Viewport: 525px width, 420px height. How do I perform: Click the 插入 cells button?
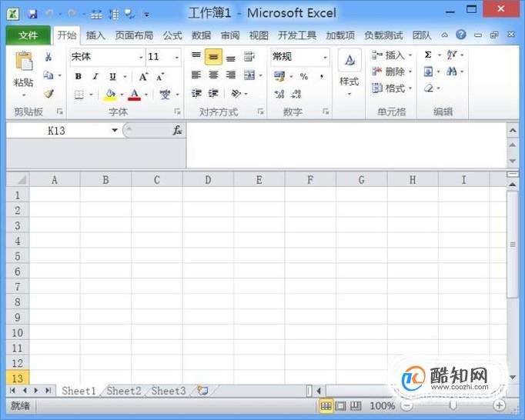[392, 55]
